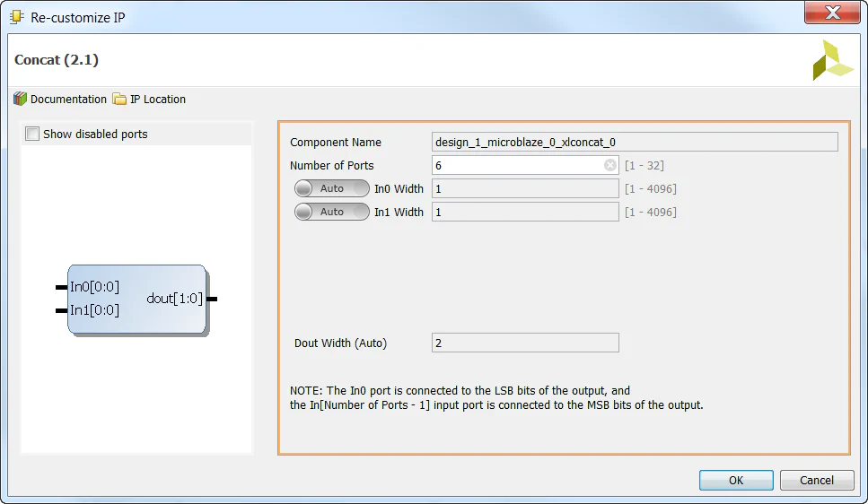Confirm the dialog with OK
Viewport: 868px width, 504px height.
(736, 480)
